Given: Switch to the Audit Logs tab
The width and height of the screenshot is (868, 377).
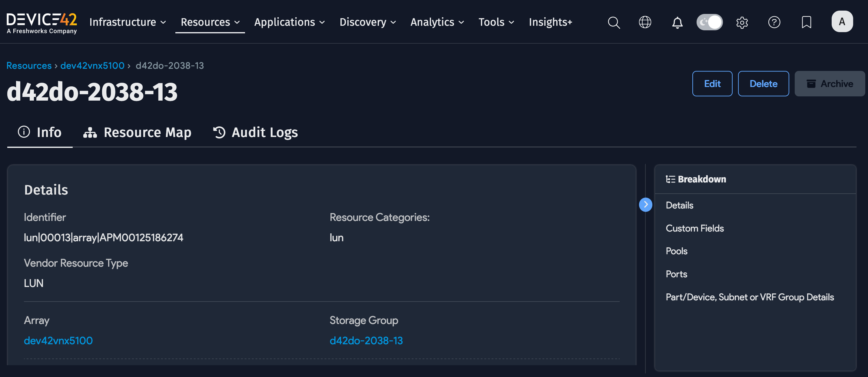Looking at the screenshot, I should click(x=255, y=132).
